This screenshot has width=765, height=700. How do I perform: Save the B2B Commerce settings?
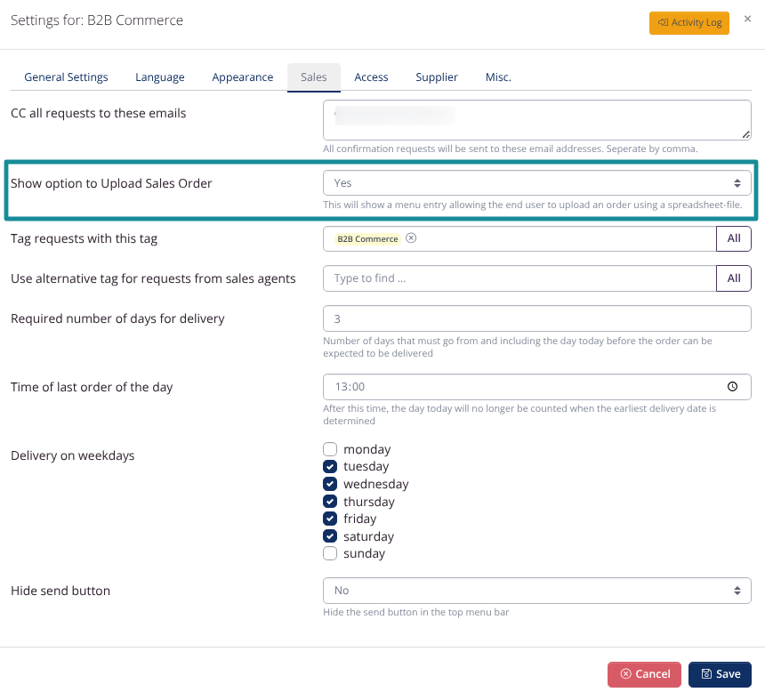[720, 674]
